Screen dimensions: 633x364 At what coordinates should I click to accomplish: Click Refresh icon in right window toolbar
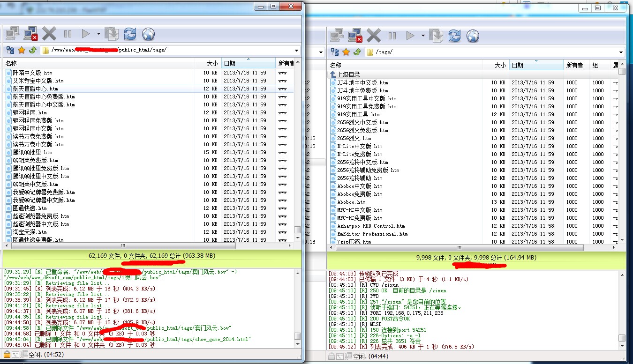click(454, 36)
